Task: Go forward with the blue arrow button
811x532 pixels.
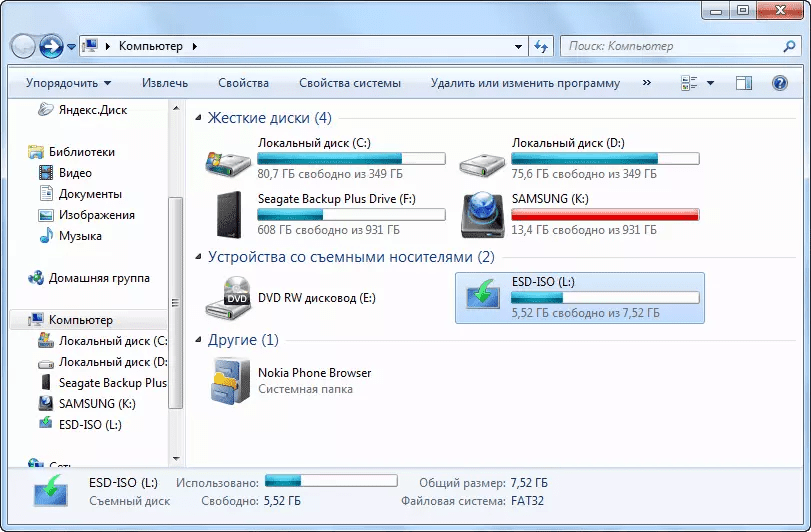Action: click(51, 47)
